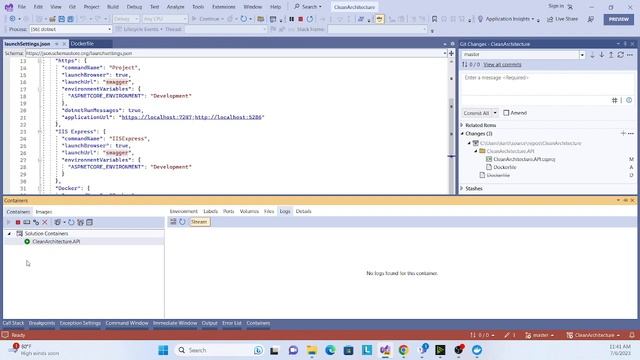Click master branch in status bar
Screen dimensions: 640x360
(x=540, y=335)
